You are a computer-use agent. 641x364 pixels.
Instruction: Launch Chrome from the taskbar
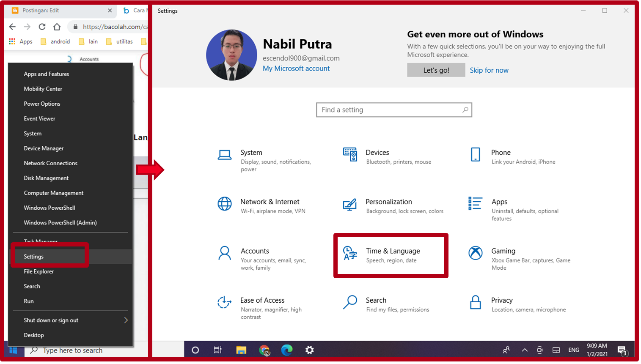point(265,350)
